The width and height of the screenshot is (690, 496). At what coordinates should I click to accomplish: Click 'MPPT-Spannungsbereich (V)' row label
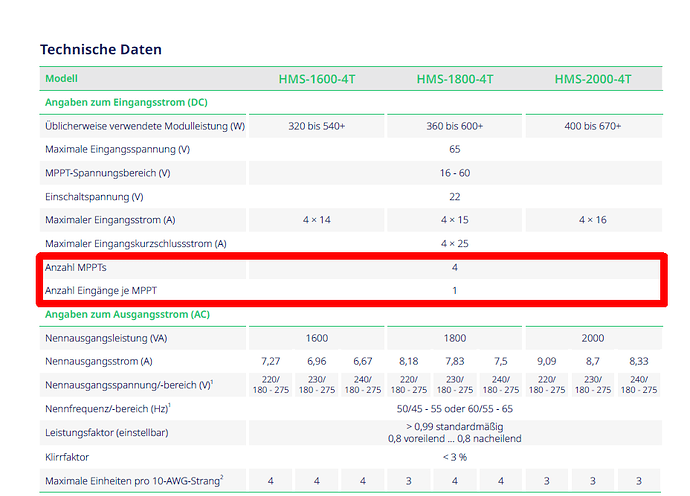[x=107, y=173]
